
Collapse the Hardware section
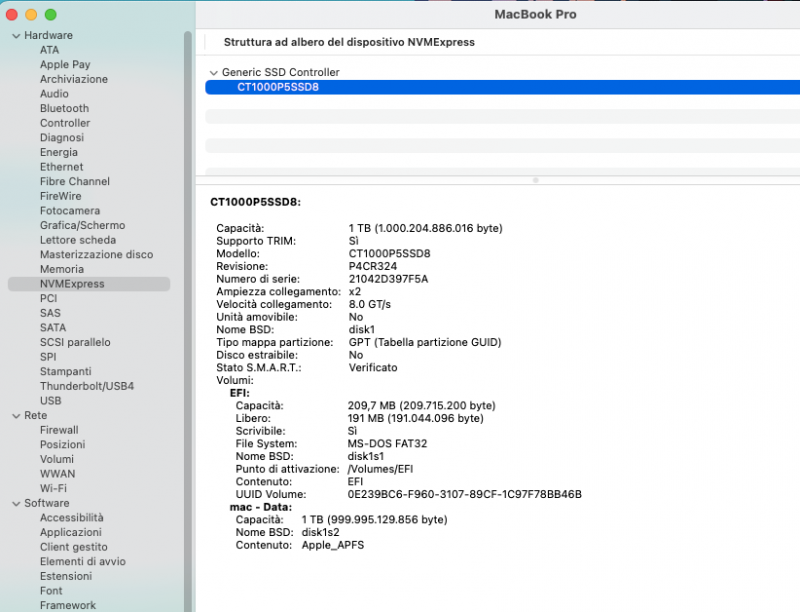coord(14,34)
